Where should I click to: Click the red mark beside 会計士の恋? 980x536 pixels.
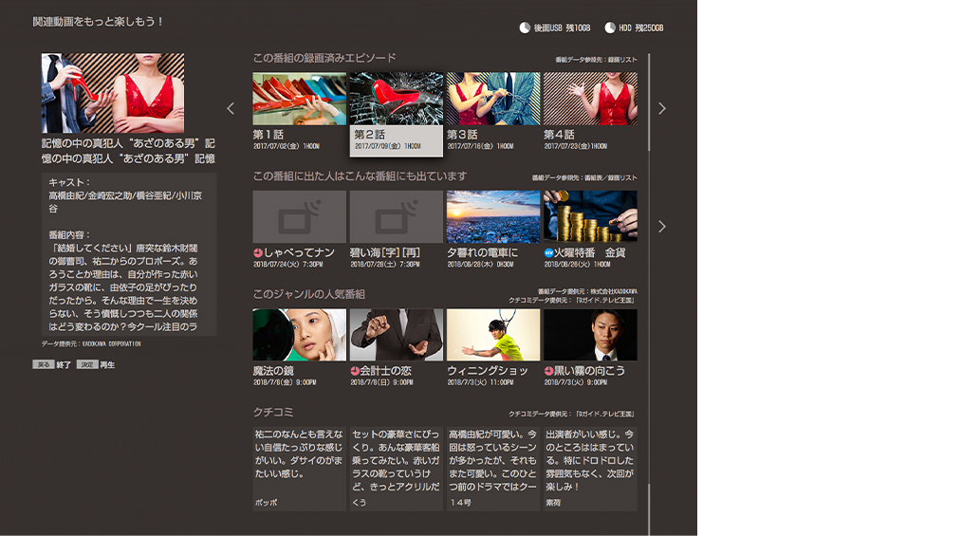point(355,370)
